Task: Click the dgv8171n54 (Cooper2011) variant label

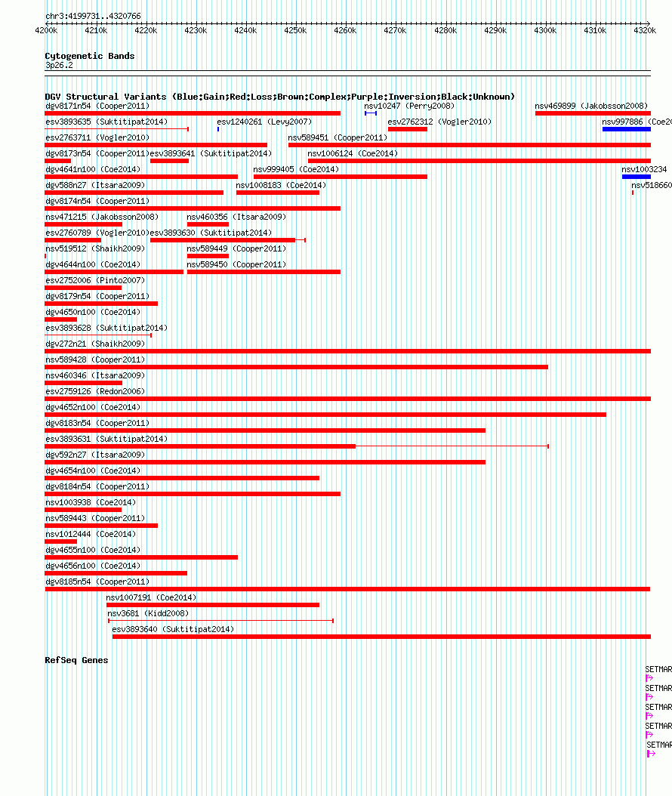Action: coord(97,106)
